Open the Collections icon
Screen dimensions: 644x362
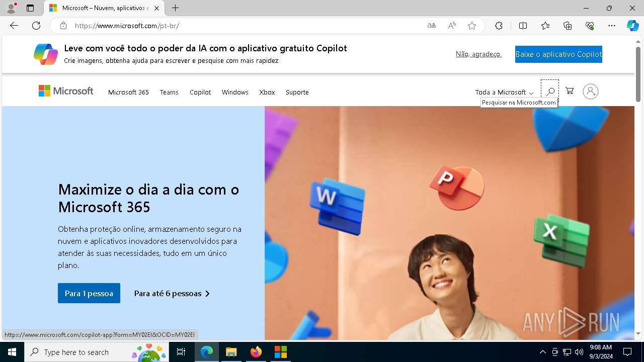click(x=568, y=26)
